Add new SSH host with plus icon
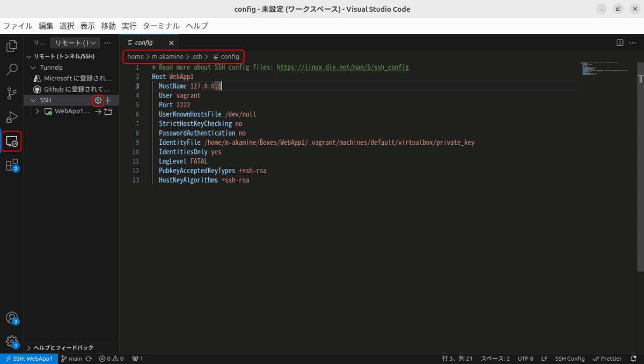The height and width of the screenshot is (364, 644). click(108, 100)
